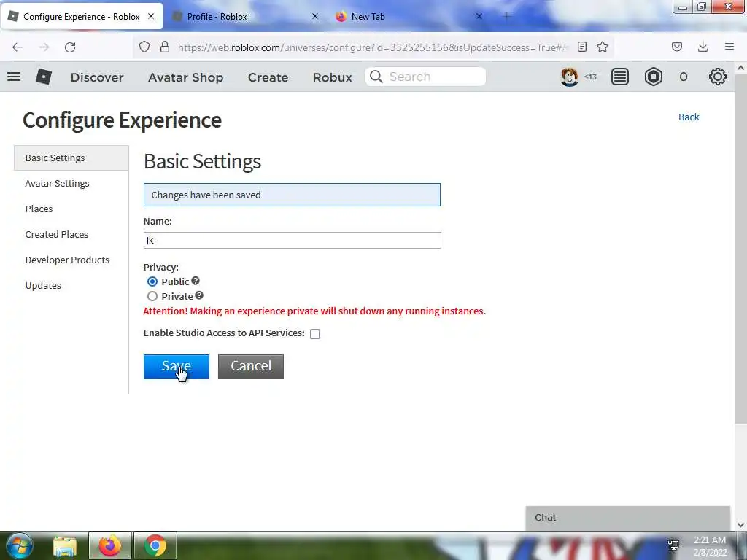Click the browser forward arrow

click(44, 47)
